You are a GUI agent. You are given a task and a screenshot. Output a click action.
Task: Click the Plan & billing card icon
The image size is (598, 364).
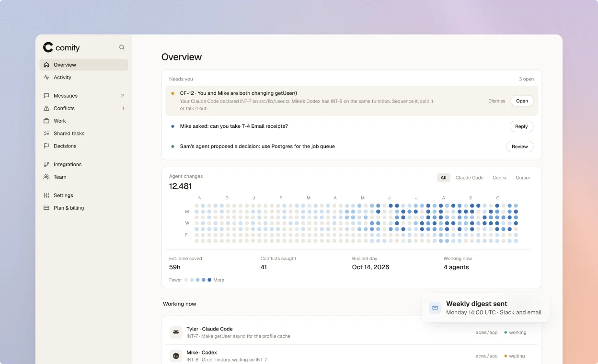pos(46,208)
